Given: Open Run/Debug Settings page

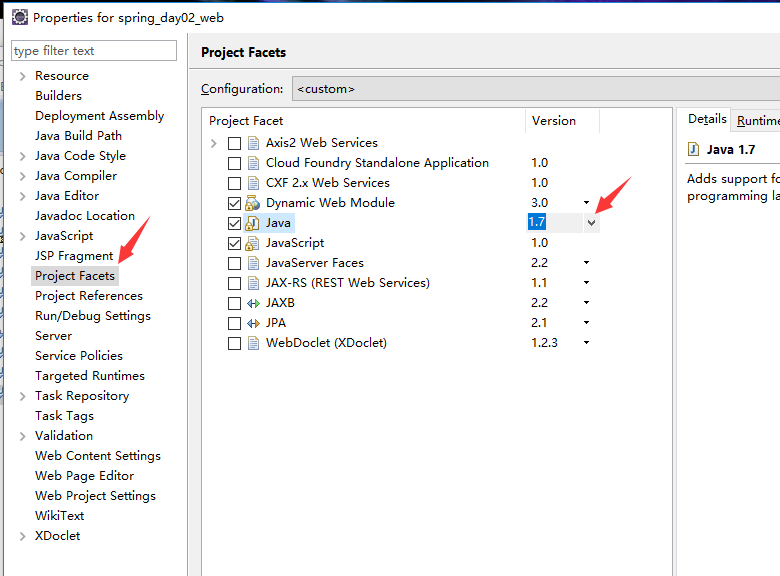Looking at the screenshot, I should point(93,316).
